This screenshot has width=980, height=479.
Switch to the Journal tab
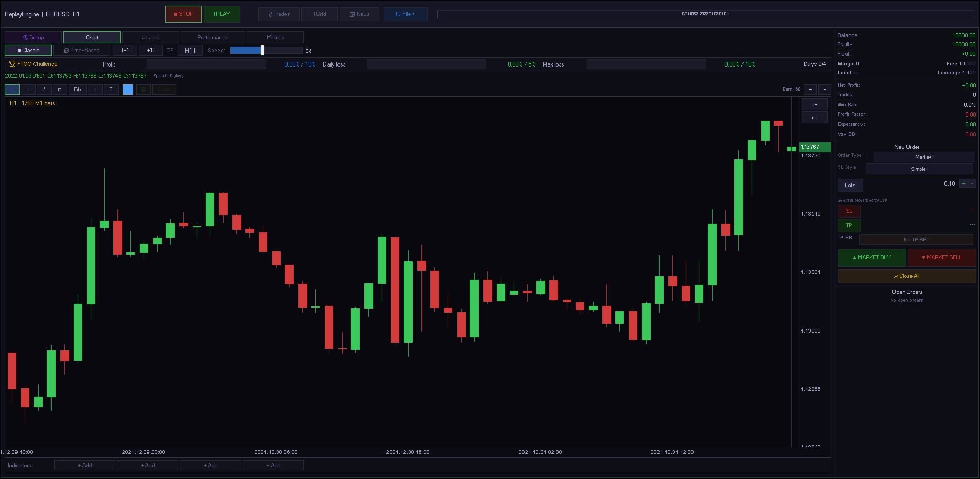(150, 37)
